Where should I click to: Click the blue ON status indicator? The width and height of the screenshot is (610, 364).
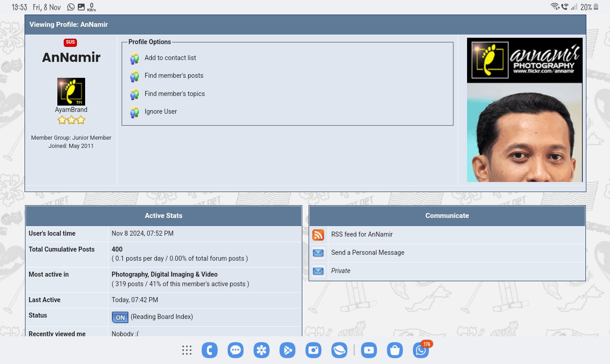pyautogui.click(x=120, y=317)
